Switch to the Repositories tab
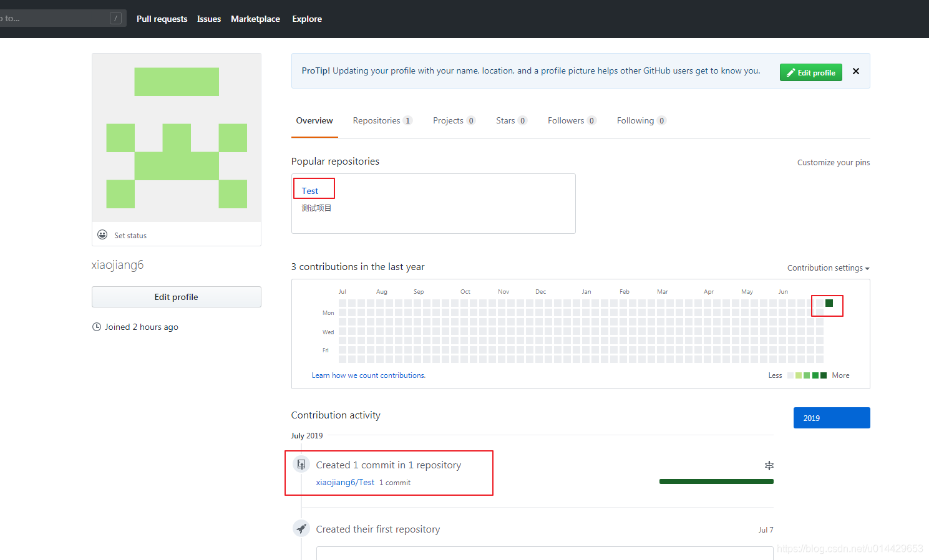The height and width of the screenshot is (560, 929). 382,121
